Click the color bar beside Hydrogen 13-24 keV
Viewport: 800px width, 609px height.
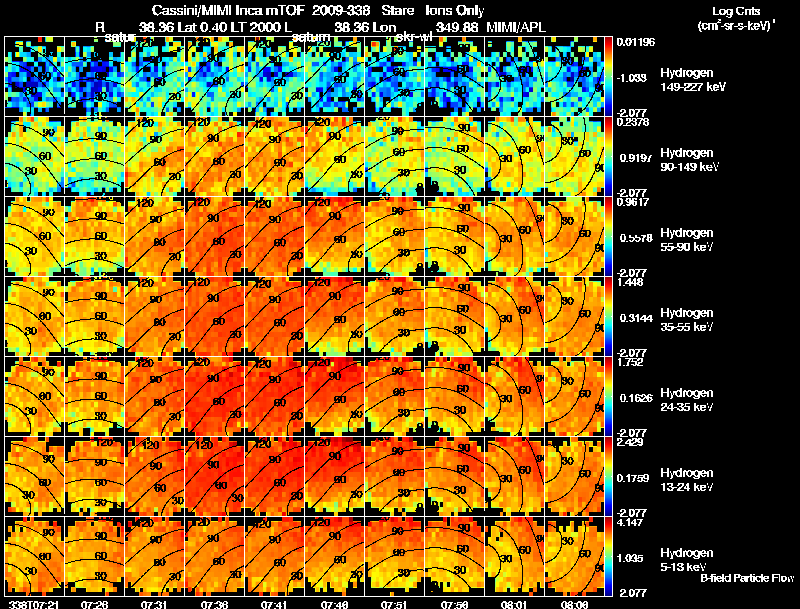coord(608,477)
